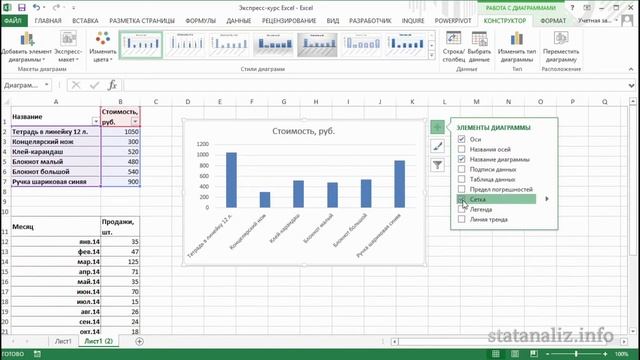Select the first chart style thumbnail

tap(141, 44)
